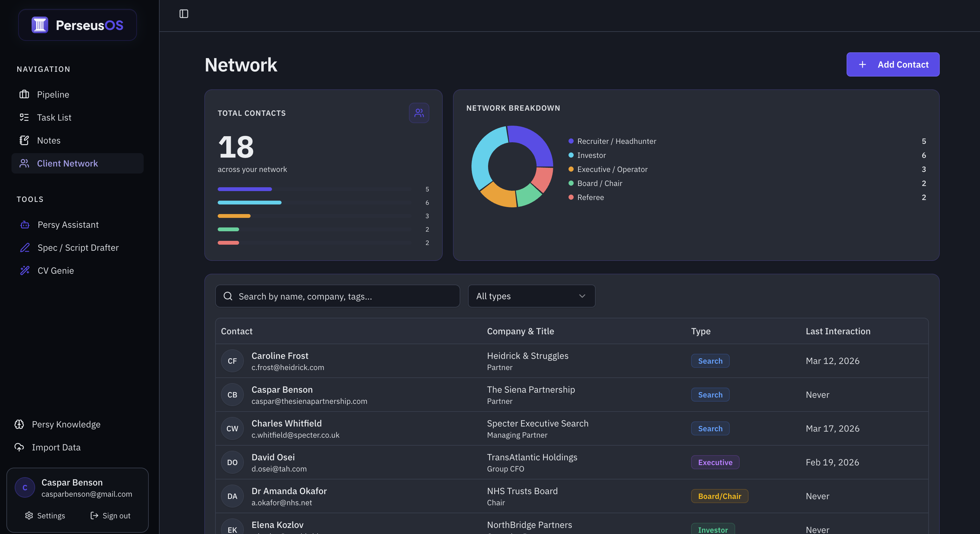The image size is (980, 534).
Task: Click the CV Genie wand icon
Action: pyautogui.click(x=25, y=271)
